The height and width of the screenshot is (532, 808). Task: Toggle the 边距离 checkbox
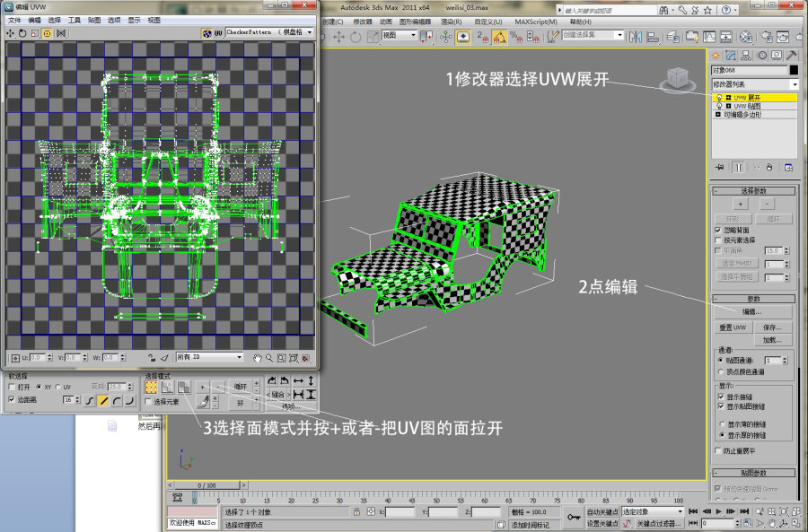(x=11, y=399)
